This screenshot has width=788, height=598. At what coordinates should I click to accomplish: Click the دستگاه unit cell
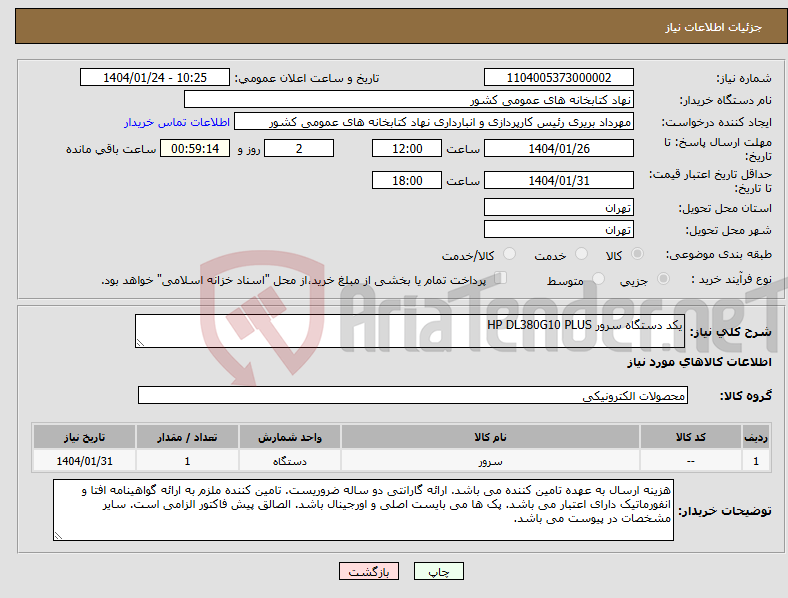(289, 461)
